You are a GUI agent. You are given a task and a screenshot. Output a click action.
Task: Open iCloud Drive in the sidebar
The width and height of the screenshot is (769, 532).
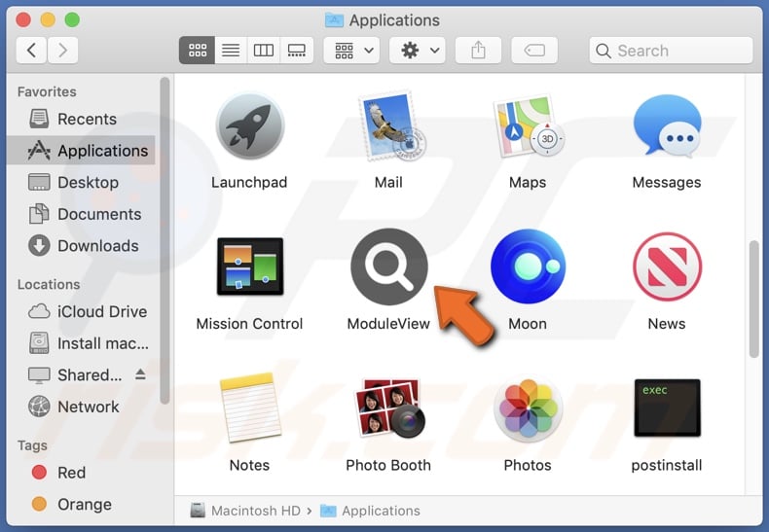click(81, 311)
